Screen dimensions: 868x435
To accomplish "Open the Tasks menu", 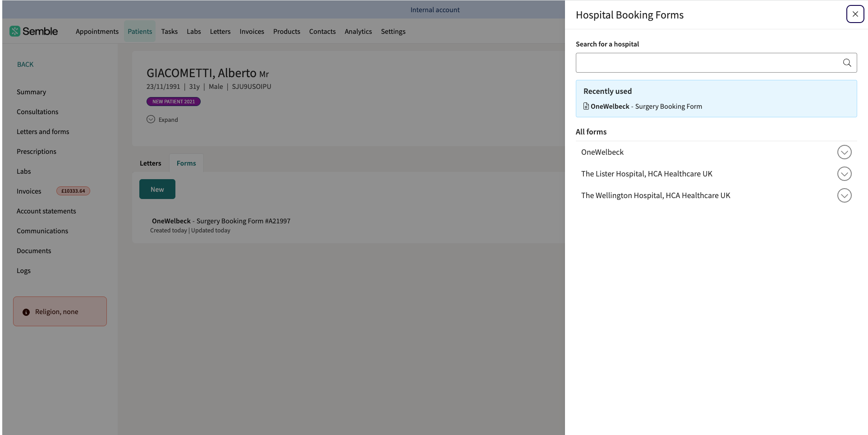I will 170,32.
